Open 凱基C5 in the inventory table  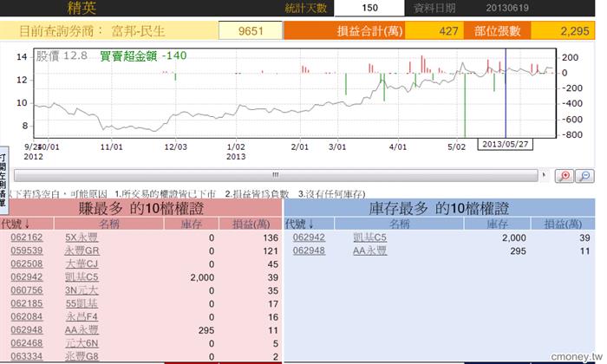point(369,237)
